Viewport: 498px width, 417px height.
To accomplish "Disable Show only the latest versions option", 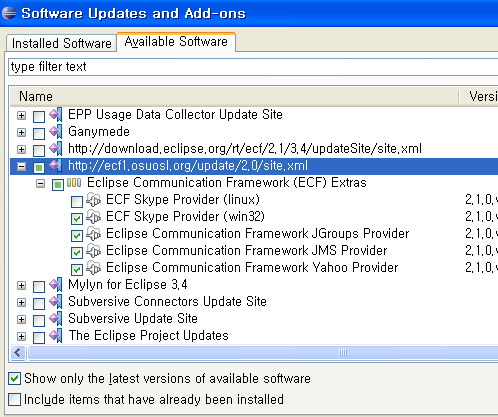I will (14, 379).
